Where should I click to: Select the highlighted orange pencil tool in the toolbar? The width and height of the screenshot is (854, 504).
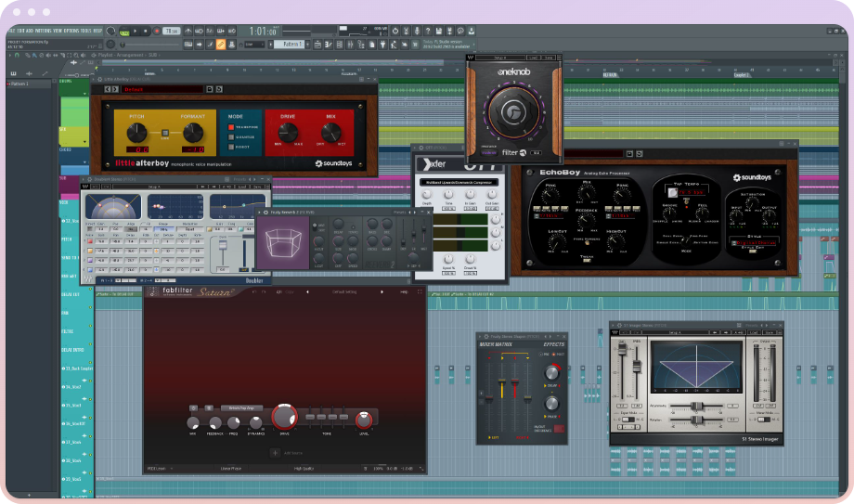click(220, 44)
